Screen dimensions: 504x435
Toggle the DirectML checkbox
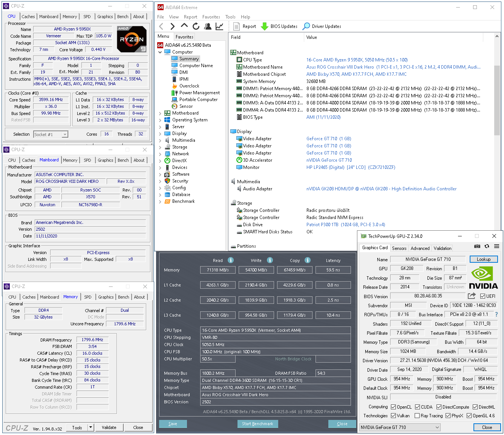(475, 407)
